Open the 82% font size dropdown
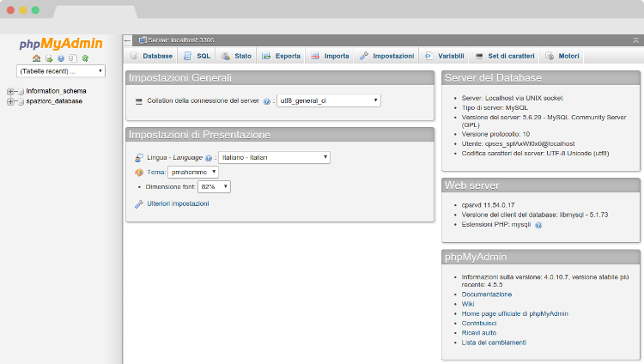Image resolution: width=644 pixels, height=364 pixels. tap(214, 186)
